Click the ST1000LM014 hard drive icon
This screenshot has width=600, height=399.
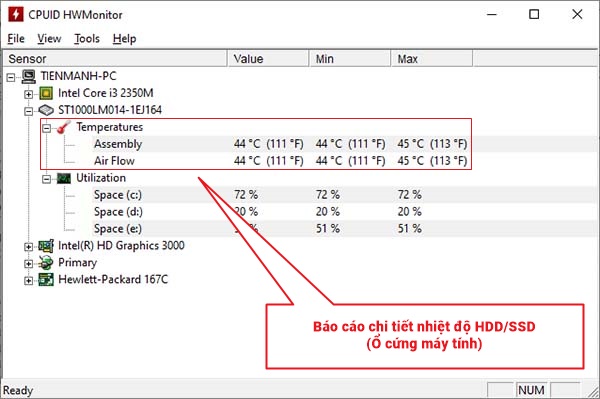pyautogui.click(x=46, y=110)
